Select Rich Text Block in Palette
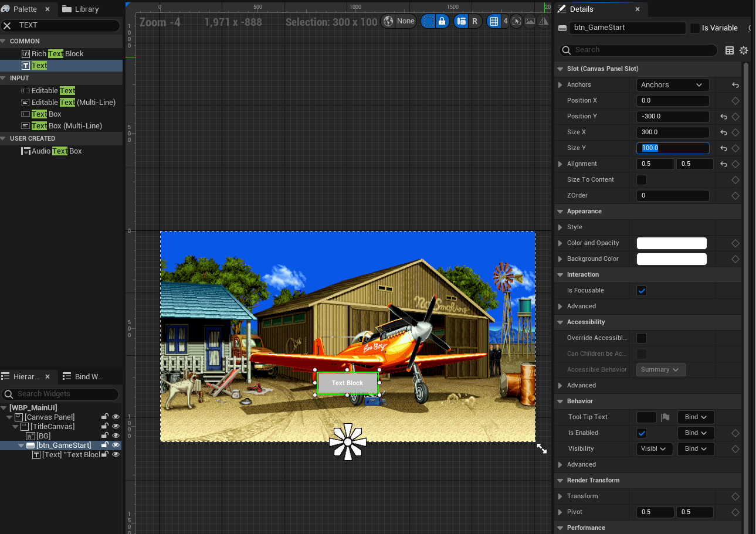Image resolution: width=756 pixels, height=534 pixels. 57,53
